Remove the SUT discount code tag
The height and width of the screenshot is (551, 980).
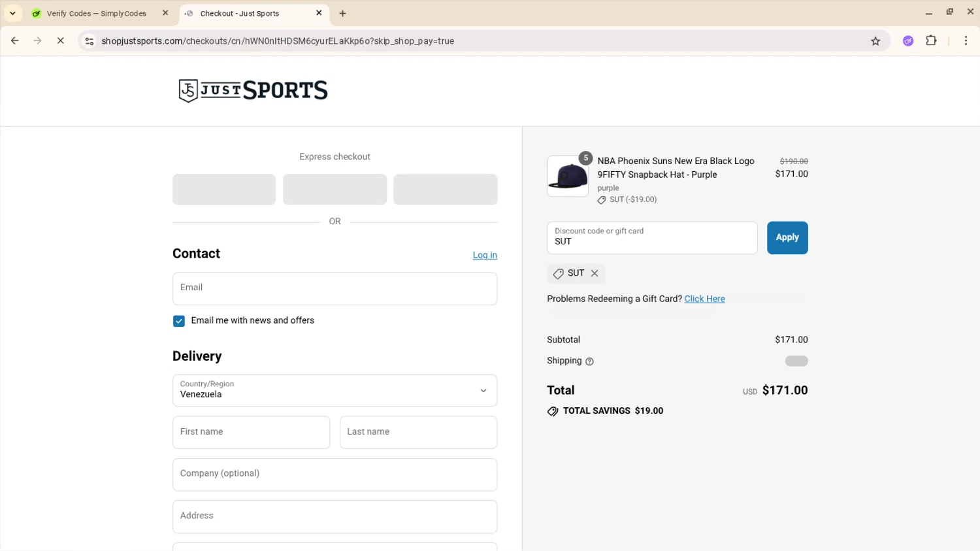click(595, 273)
